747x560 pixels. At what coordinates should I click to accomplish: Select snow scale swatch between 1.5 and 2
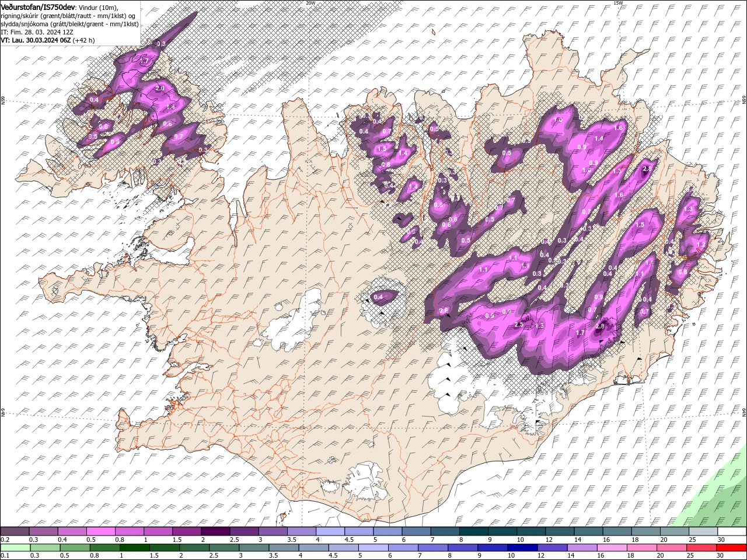(187, 531)
